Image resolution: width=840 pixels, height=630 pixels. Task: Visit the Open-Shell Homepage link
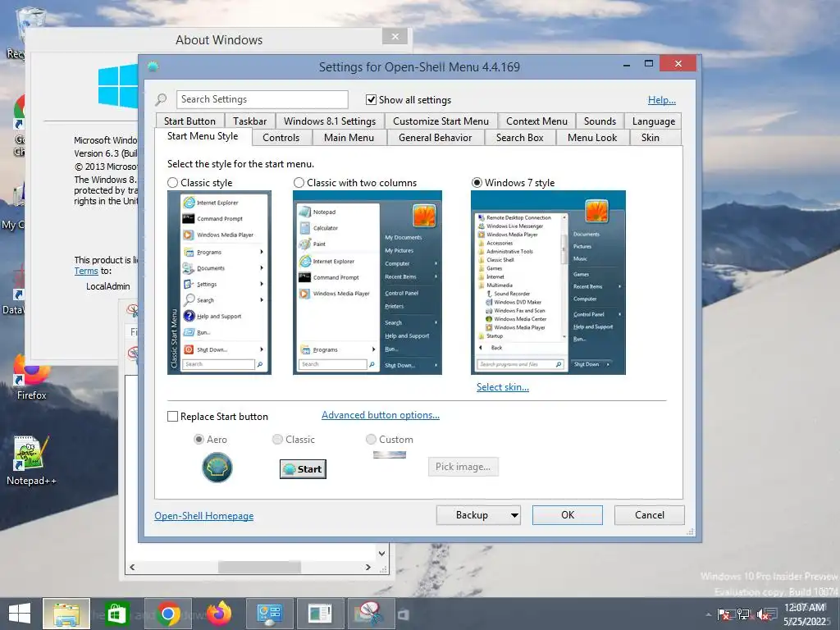coord(203,515)
